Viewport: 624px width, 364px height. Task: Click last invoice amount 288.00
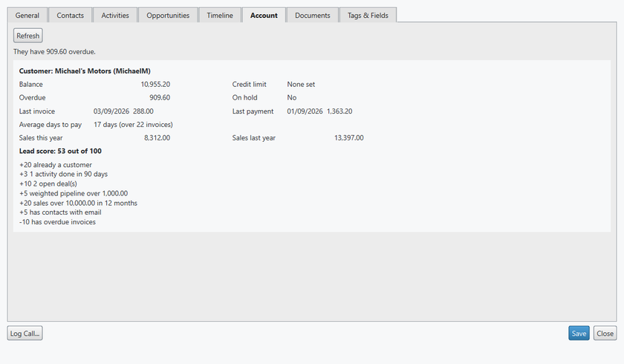(x=143, y=111)
